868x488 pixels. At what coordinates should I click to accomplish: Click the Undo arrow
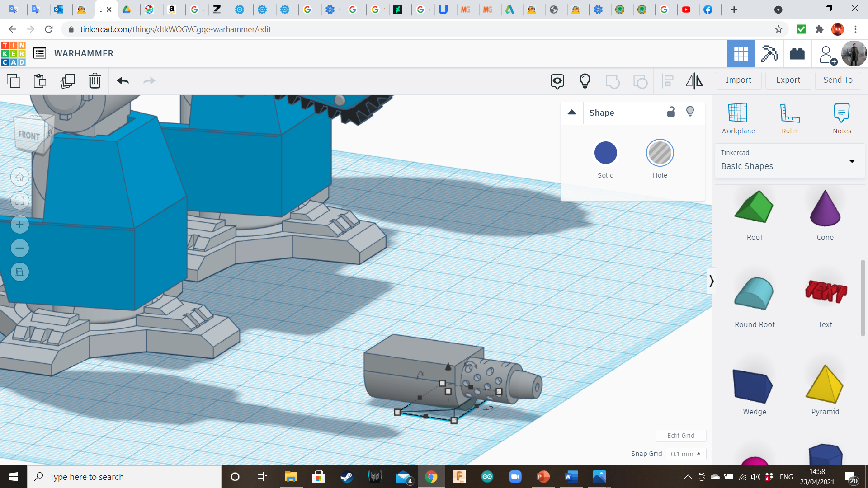tap(123, 81)
